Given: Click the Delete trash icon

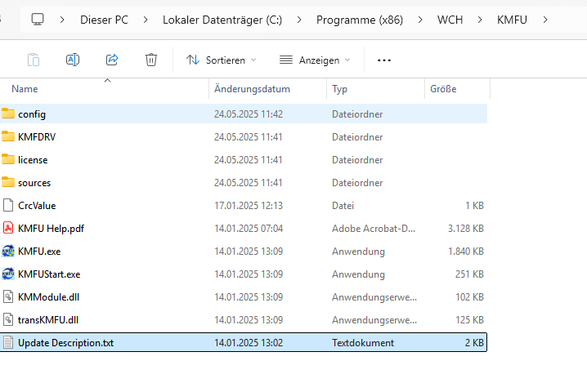Looking at the screenshot, I should (x=151, y=60).
